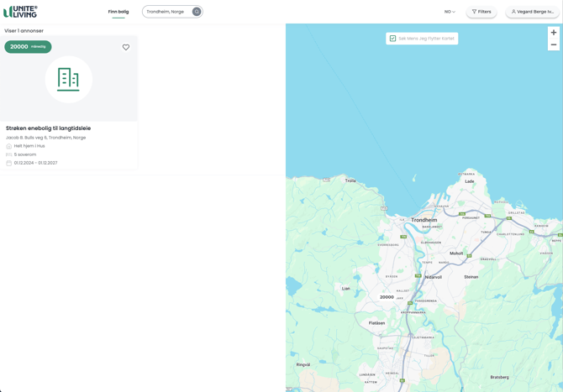The image size is (563, 392).
Task: Click the Jacob B. Bulls veg address
Action: click(45, 138)
